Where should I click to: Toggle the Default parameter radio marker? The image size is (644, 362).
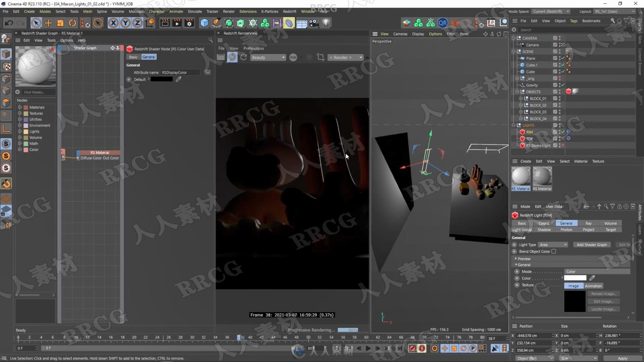pos(129,79)
